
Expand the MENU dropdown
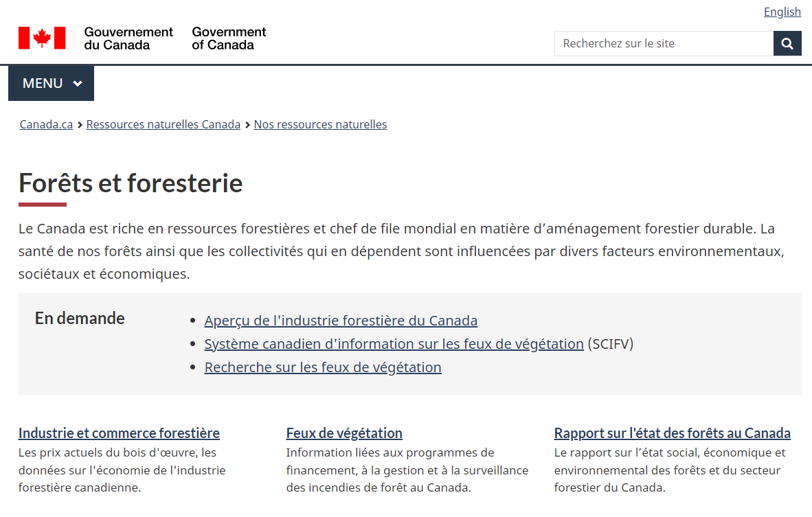pyautogui.click(x=52, y=83)
